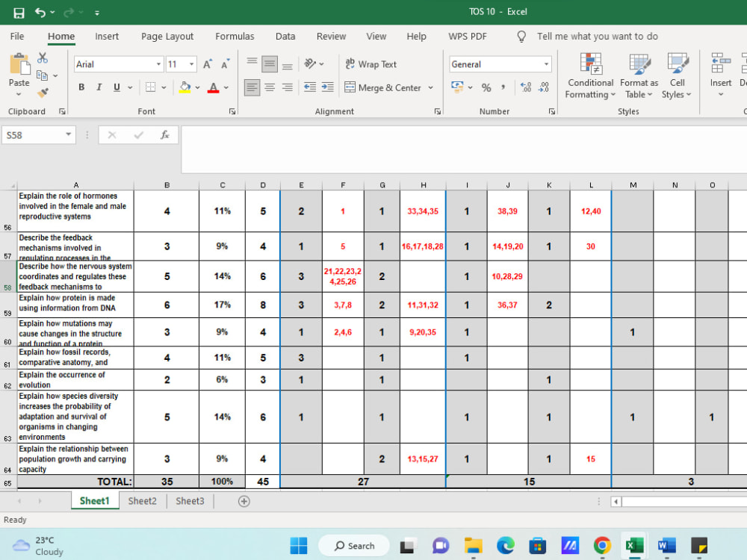
Task: Select the Center alignment icon
Action: (269, 87)
